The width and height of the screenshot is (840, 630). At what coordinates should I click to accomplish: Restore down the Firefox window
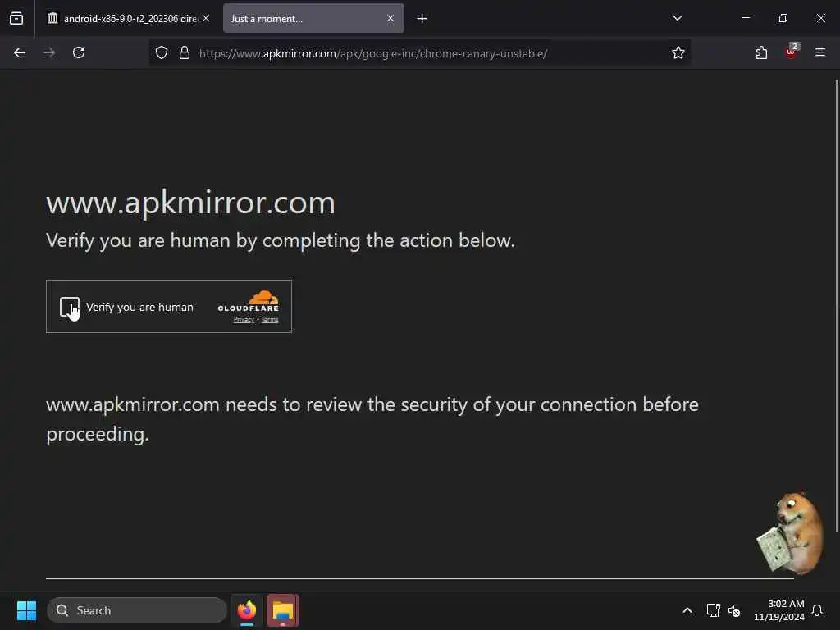coord(783,18)
